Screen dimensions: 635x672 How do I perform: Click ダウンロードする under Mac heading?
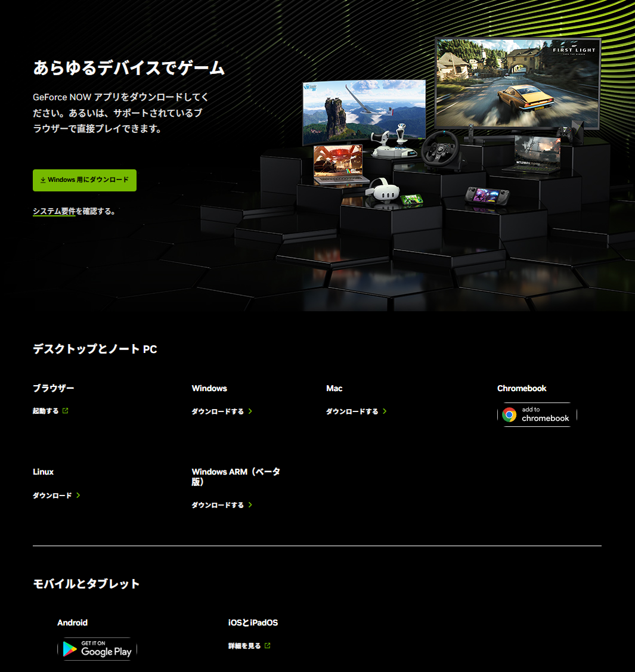point(352,411)
